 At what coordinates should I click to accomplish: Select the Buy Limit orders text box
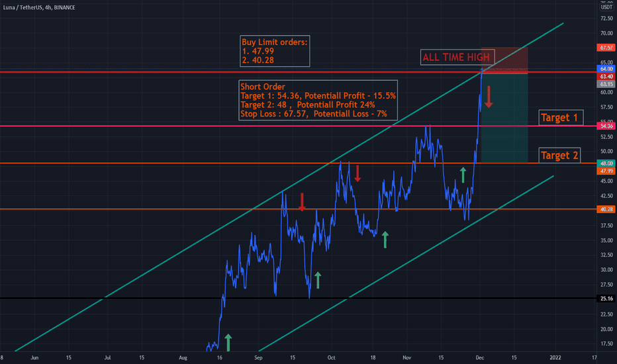pyautogui.click(x=275, y=51)
